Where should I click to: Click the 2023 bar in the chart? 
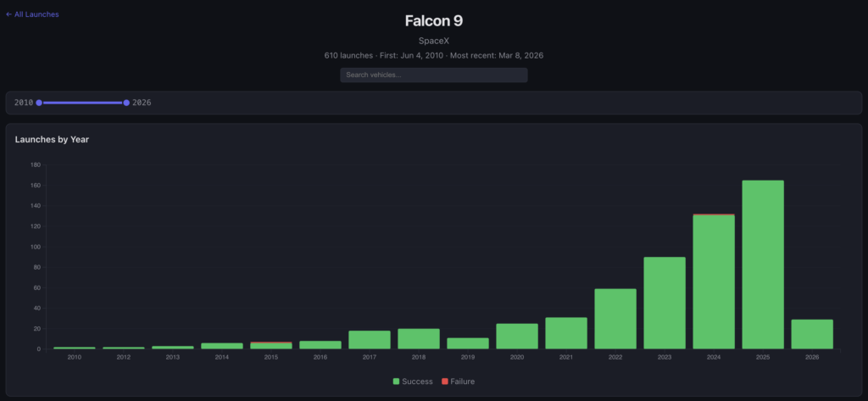click(x=665, y=303)
